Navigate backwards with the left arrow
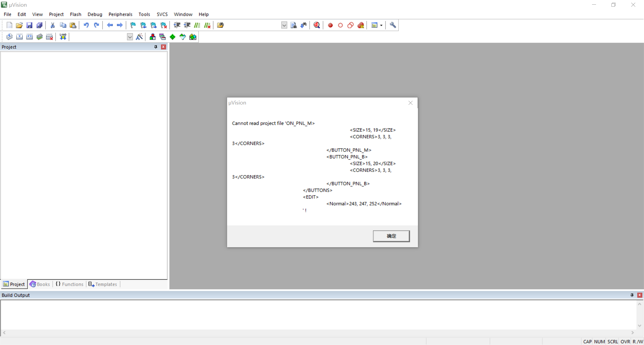Viewport: 644px width, 345px height. tap(110, 25)
